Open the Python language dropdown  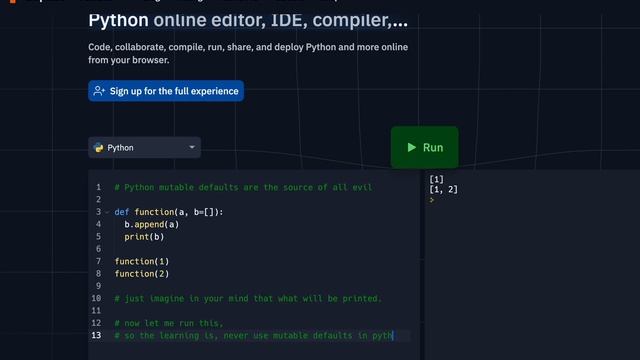(144, 147)
